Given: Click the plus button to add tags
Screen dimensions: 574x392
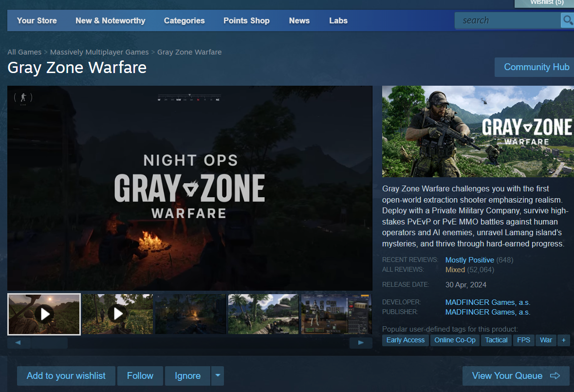Looking at the screenshot, I should click(x=563, y=340).
